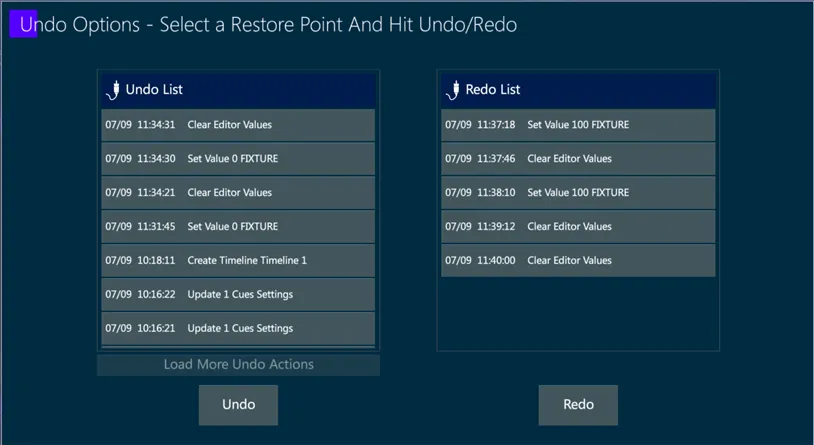The image size is (814, 445).
Task: Click the plug icon beside Redo List
Action: pyautogui.click(x=453, y=90)
